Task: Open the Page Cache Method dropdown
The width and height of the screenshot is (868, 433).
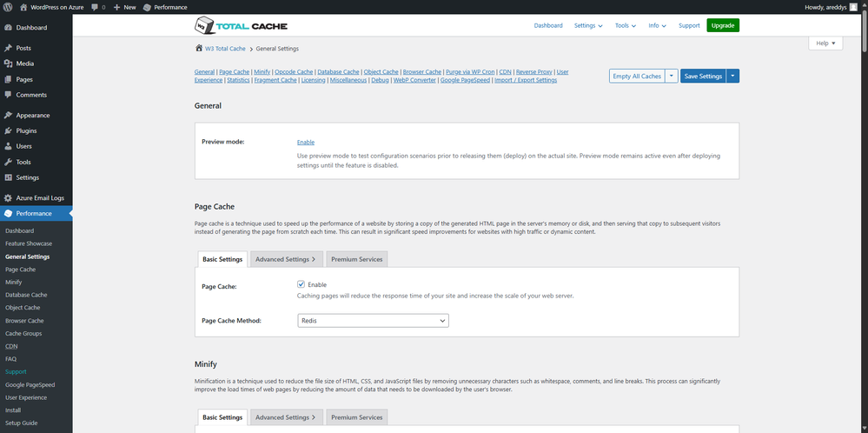Action: click(373, 321)
